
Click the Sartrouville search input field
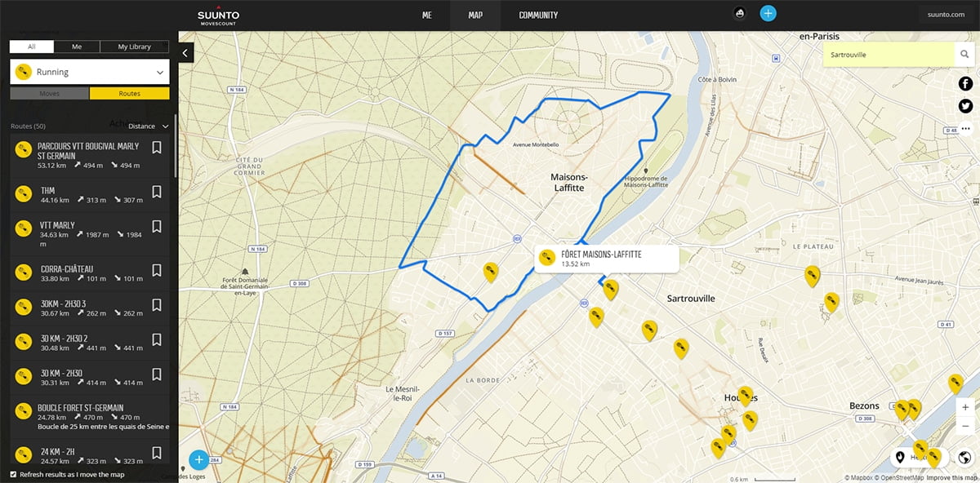[x=887, y=55]
